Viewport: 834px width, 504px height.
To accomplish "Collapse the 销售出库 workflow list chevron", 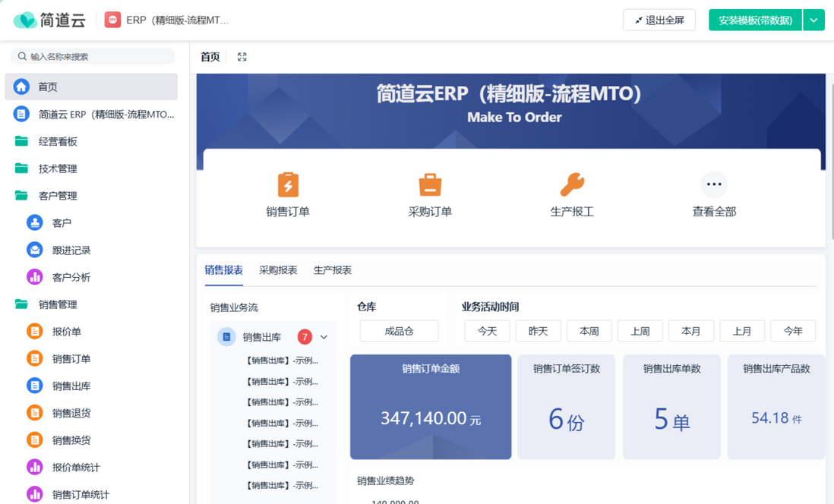I will tap(324, 336).
